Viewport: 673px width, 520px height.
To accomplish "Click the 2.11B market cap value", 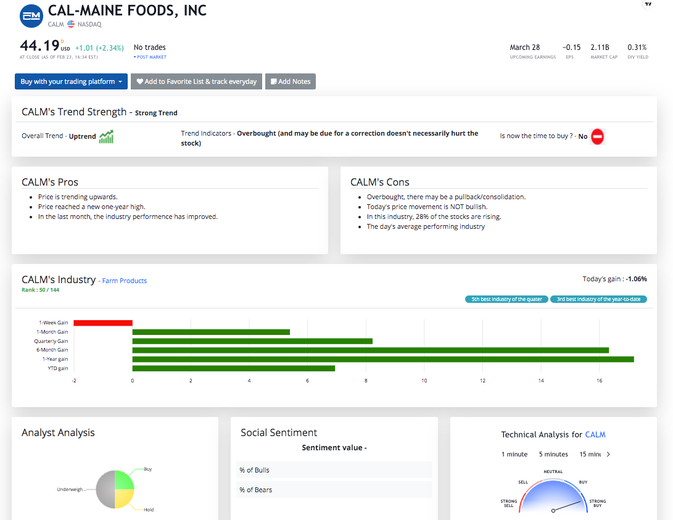I will pyautogui.click(x=600, y=47).
